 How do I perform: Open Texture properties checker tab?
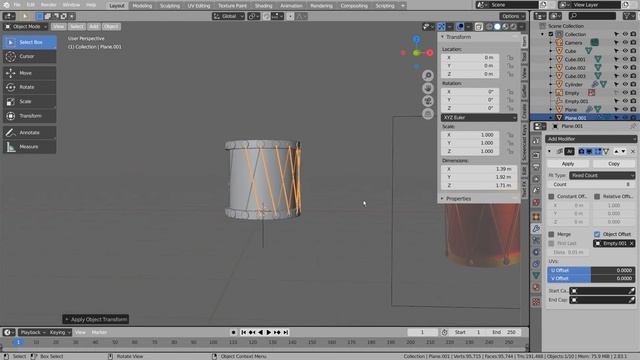pos(536,302)
